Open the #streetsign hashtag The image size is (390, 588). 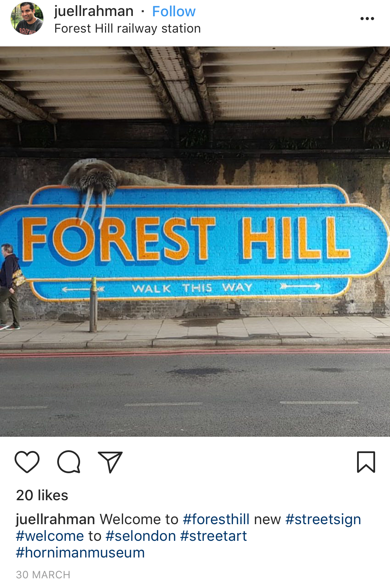(323, 519)
